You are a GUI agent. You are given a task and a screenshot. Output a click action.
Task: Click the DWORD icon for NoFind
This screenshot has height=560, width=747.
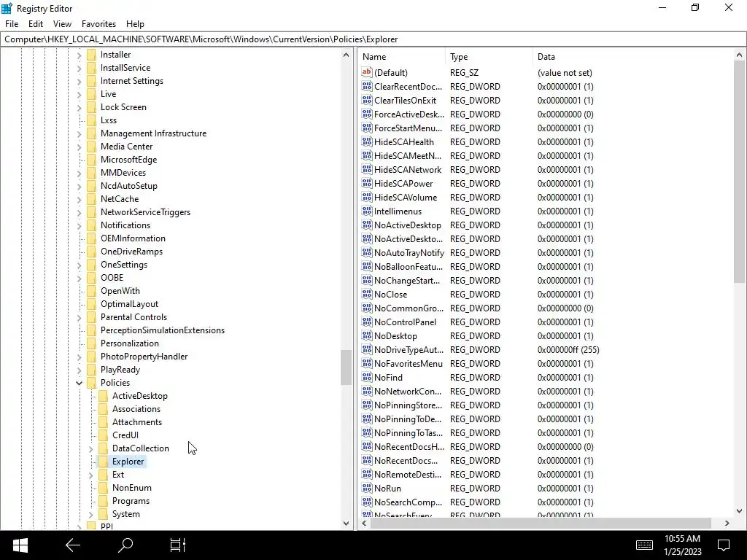click(x=367, y=377)
